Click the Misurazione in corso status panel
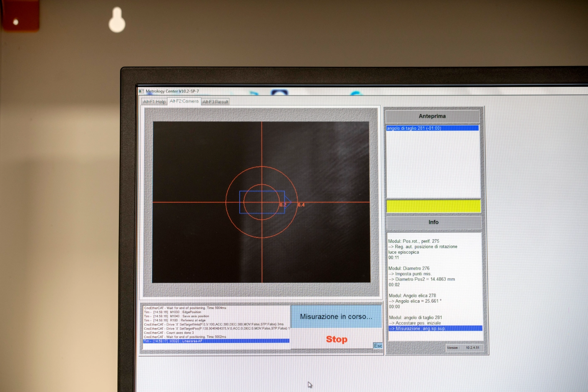The image size is (588, 392). [336, 316]
